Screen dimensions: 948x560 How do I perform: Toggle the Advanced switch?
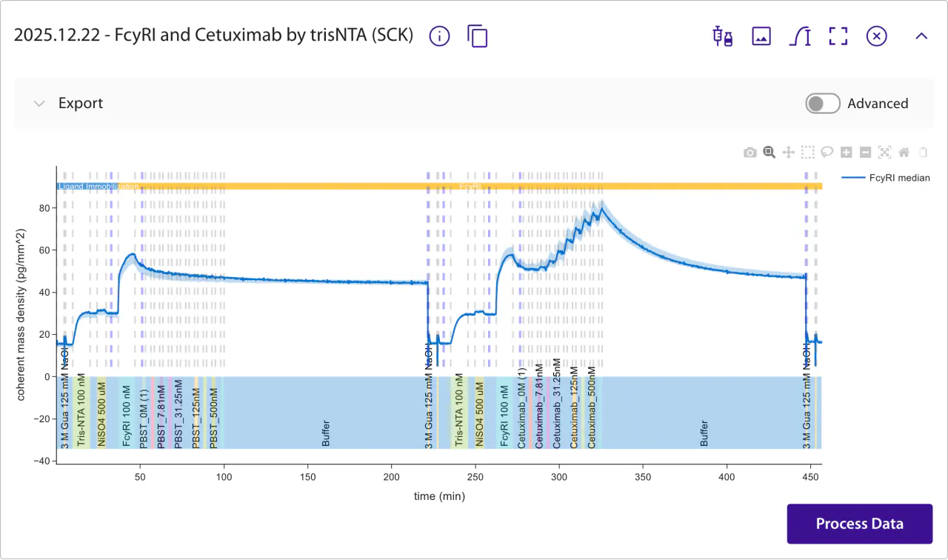click(x=823, y=104)
